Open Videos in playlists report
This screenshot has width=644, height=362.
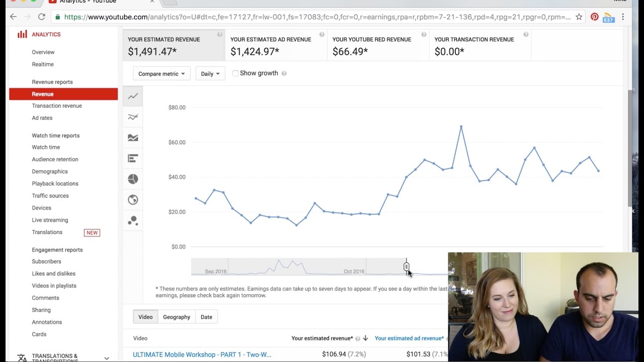pos(54,286)
